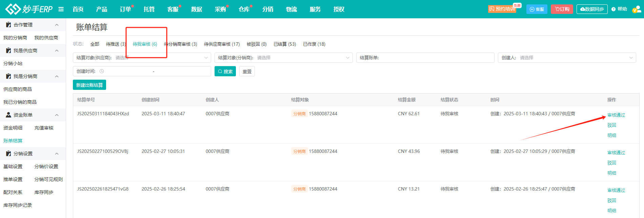Switch to the 已结算 (53) tab

(x=285, y=44)
